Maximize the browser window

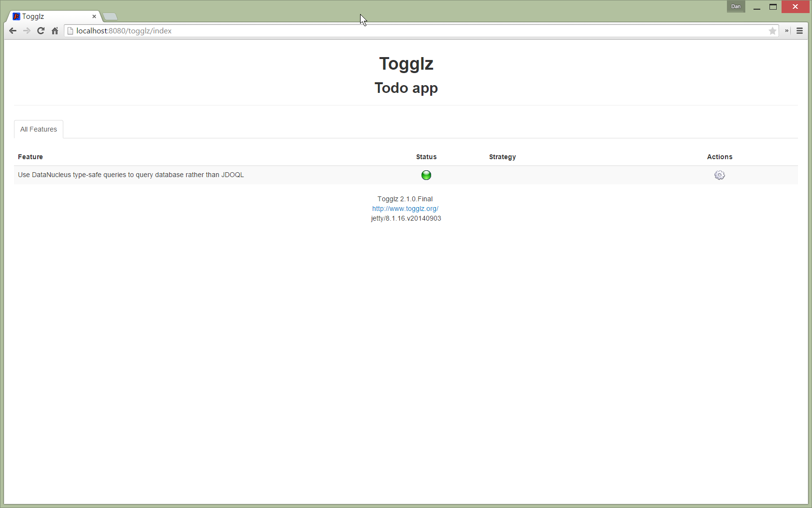(x=773, y=7)
